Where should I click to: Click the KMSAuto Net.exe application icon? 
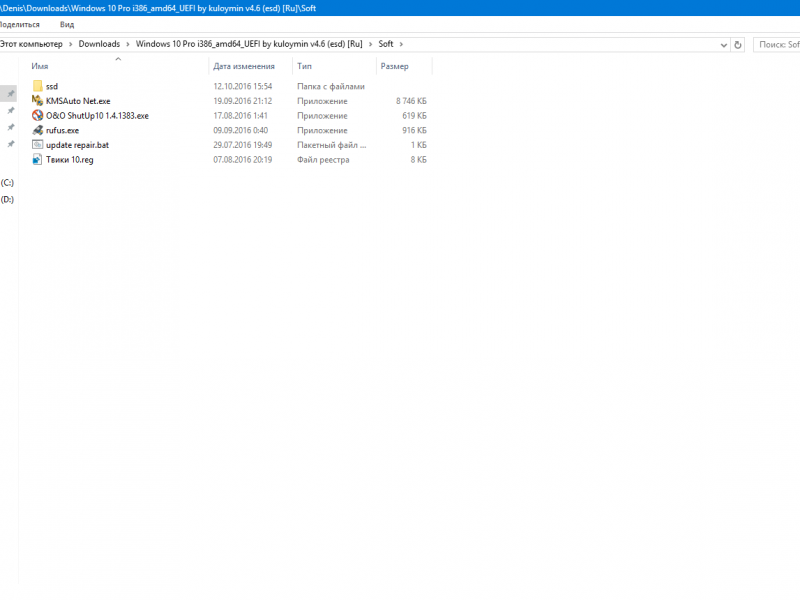37,101
